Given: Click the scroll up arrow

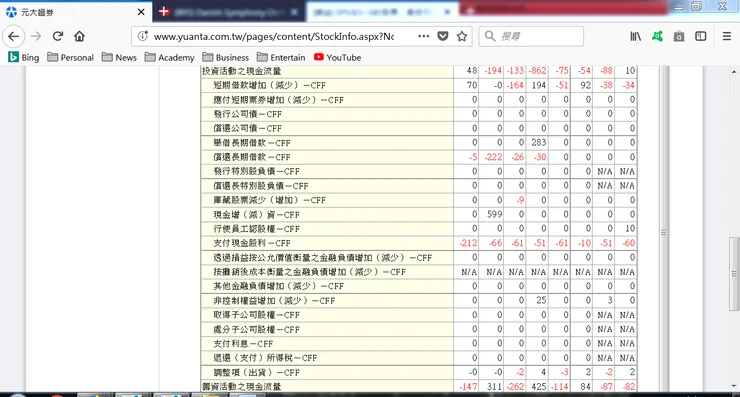Looking at the screenshot, I should (733, 72).
